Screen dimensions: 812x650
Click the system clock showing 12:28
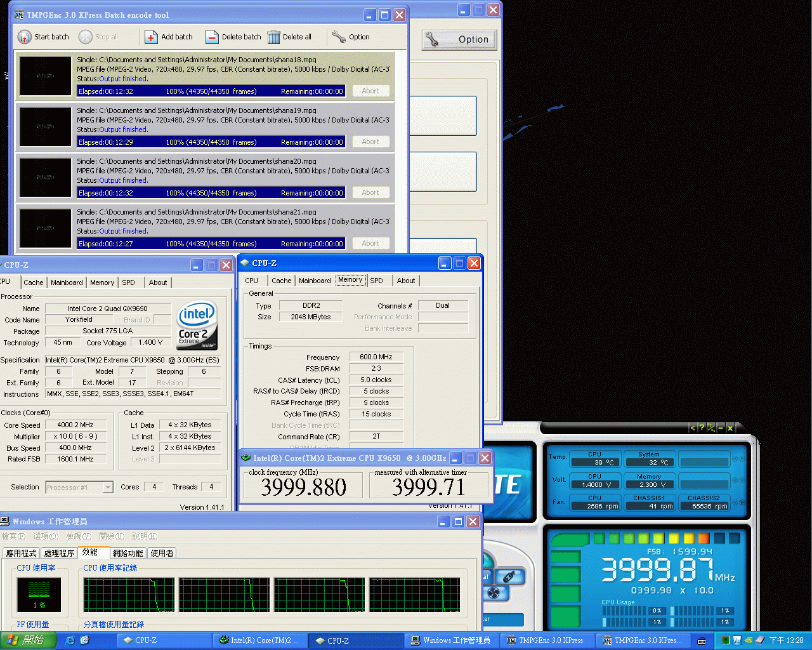pyautogui.click(x=787, y=640)
